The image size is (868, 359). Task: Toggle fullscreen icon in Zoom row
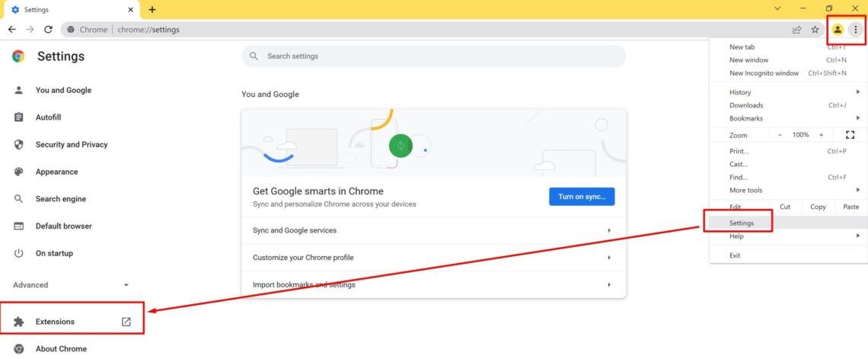850,135
